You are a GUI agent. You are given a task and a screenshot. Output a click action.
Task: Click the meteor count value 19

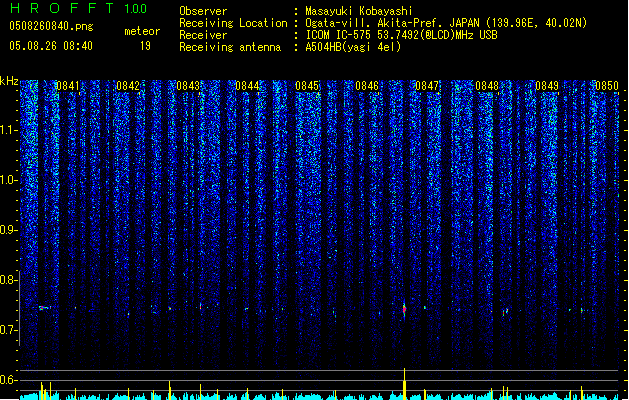tap(145, 46)
